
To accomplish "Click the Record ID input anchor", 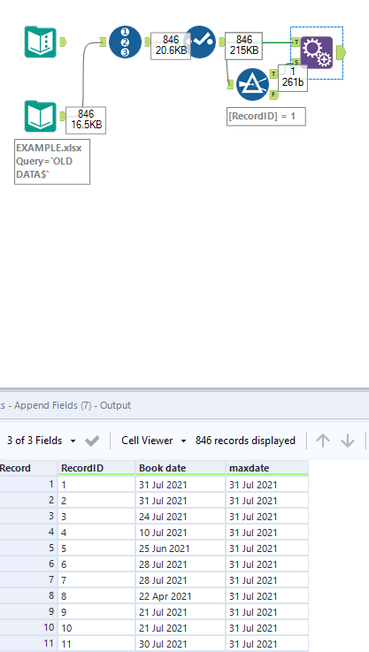I will 103,42.
